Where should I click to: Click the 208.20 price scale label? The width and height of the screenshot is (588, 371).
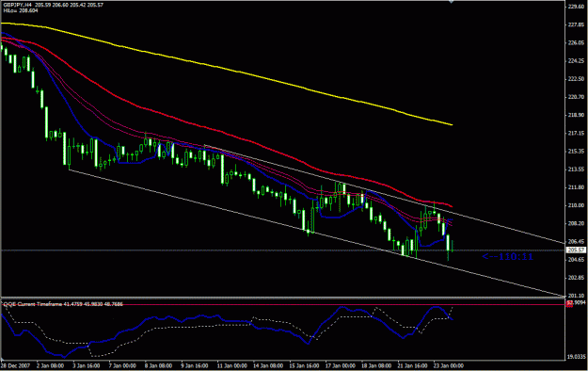click(x=576, y=223)
